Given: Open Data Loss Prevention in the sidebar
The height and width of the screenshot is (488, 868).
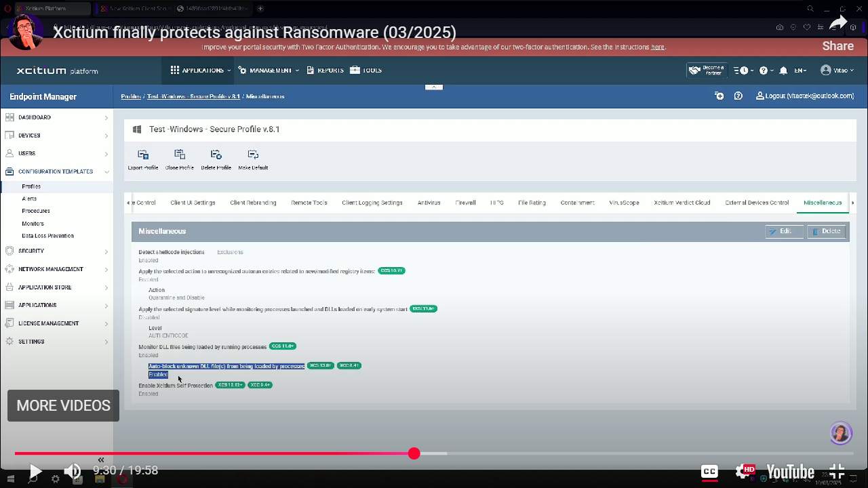Looking at the screenshot, I should click(47, 236).
